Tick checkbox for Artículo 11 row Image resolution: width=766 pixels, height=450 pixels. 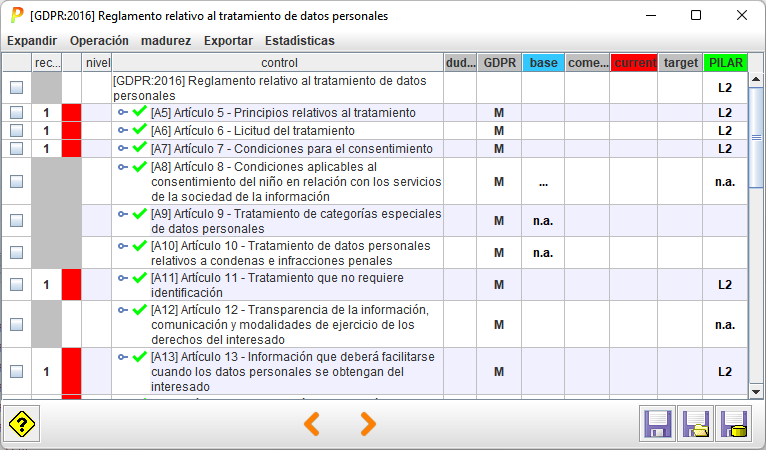pos(17,284)
